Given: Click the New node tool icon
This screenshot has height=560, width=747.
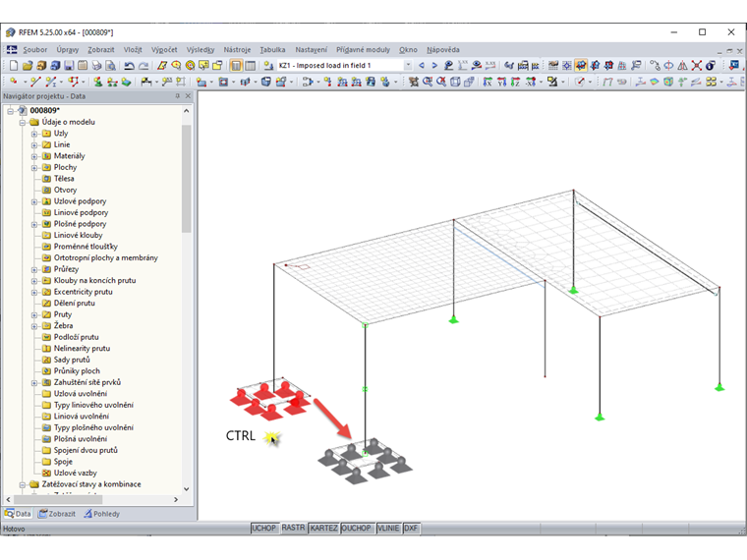Looking at the screenshot, I should (x=14, y=82).
